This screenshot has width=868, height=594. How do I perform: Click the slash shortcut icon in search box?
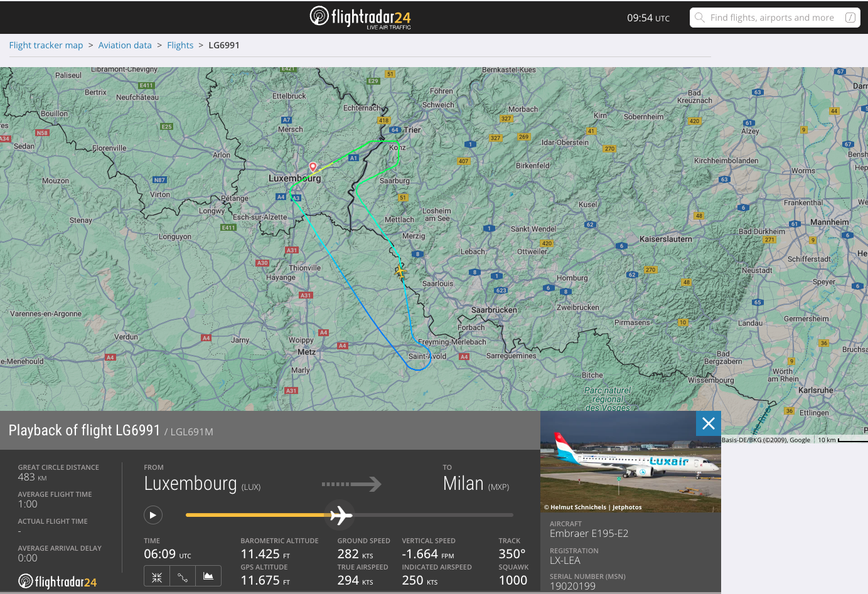click(850, 18)
